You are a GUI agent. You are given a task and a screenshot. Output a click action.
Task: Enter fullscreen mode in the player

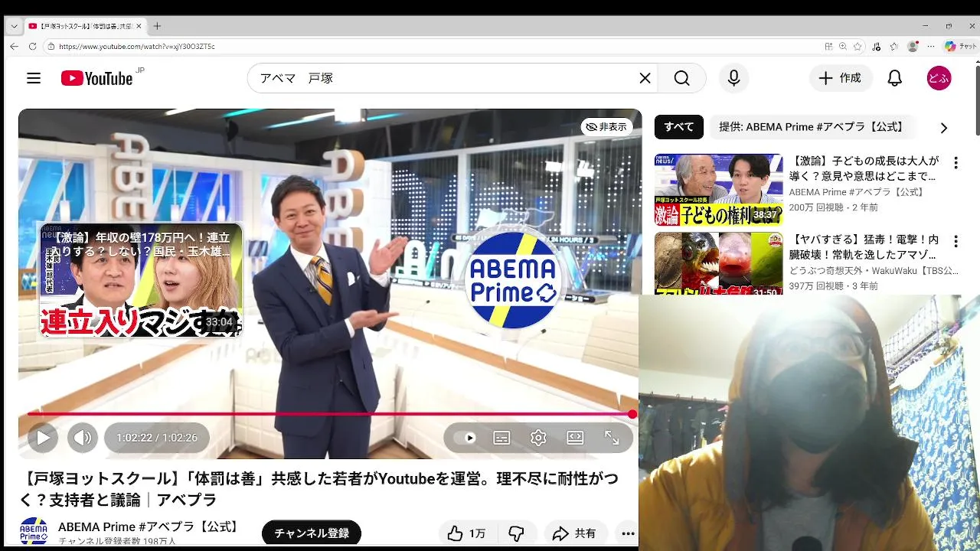(612, 438)
